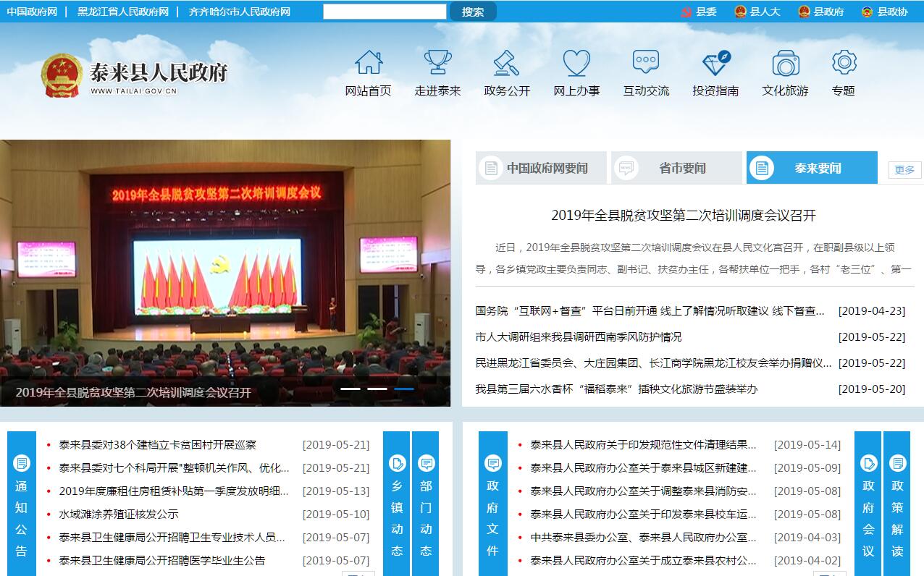Screen dimensions: 924x576
Task: Switch to the 中国政府网要闻 tab
Action: coord(541,168)
